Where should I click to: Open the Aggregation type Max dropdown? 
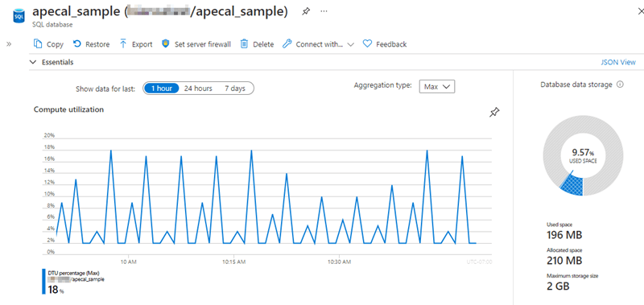coord(437,87)
